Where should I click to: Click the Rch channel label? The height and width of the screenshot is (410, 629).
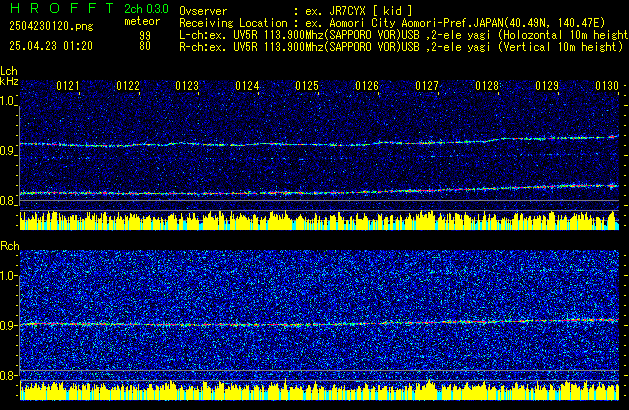(10, 246)
